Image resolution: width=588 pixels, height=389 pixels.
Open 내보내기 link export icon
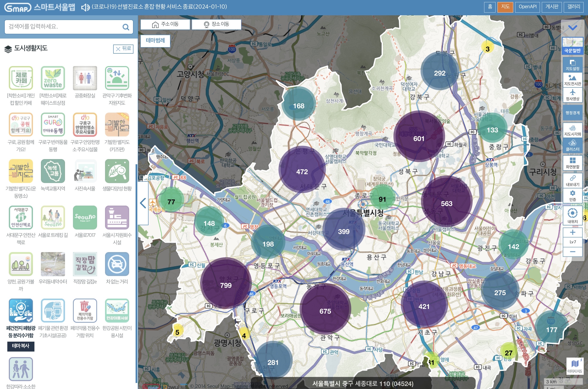tap(572, 180)
